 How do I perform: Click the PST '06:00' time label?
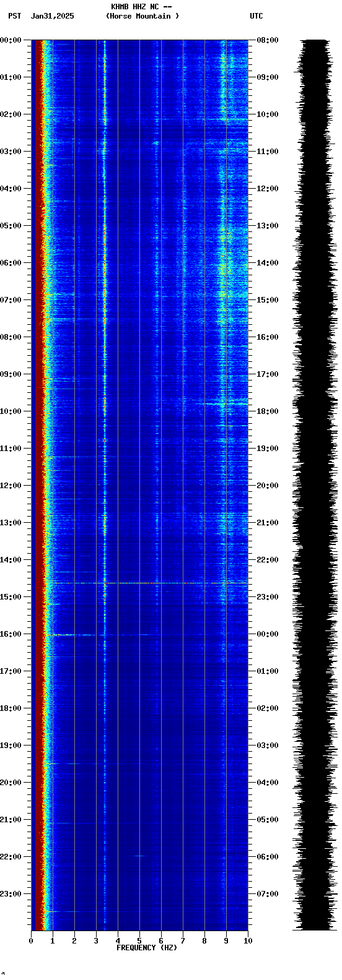point(11,263)
